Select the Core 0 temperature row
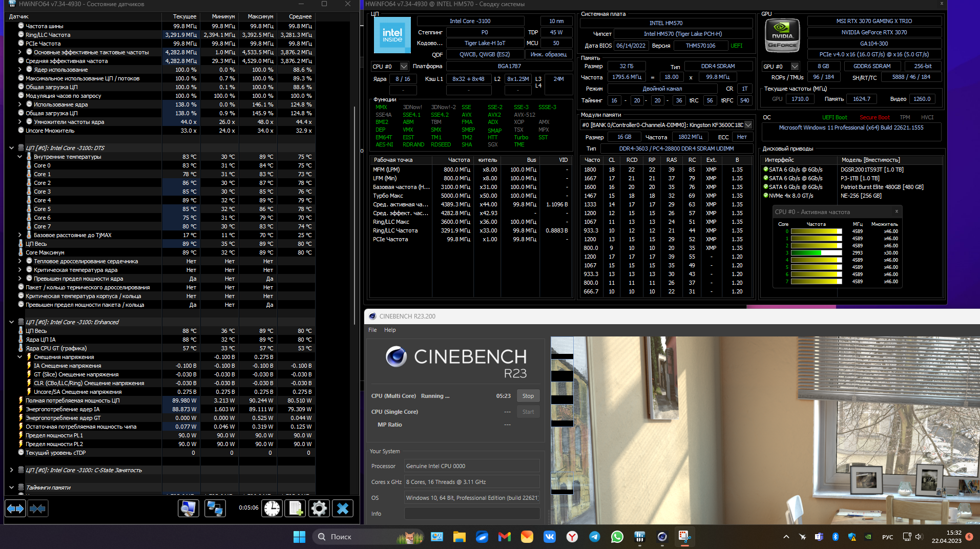The height and width of the screenshot is (549, 980). pyautogui.click(x=160, y=165)
